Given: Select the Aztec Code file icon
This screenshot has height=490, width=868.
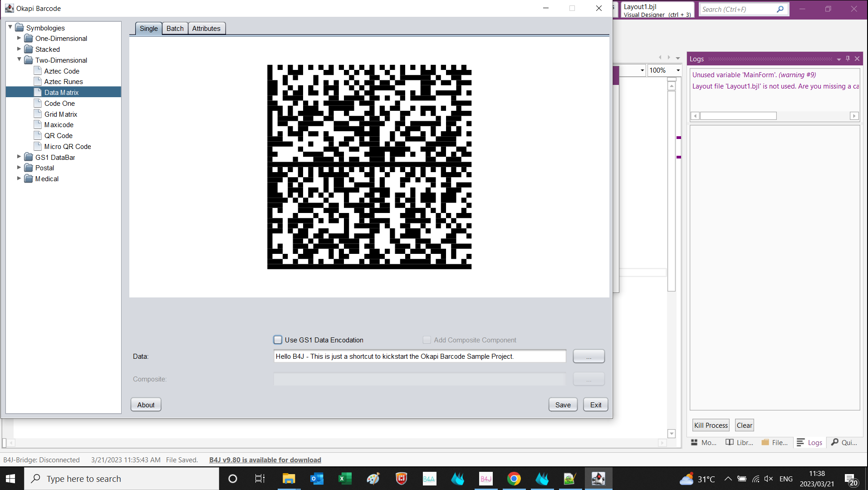Looking at the screenshot, I should coord(38,71).
